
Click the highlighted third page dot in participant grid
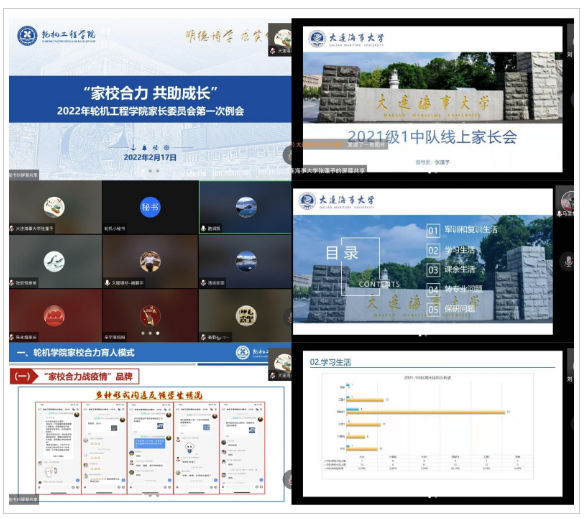point(158,333)
